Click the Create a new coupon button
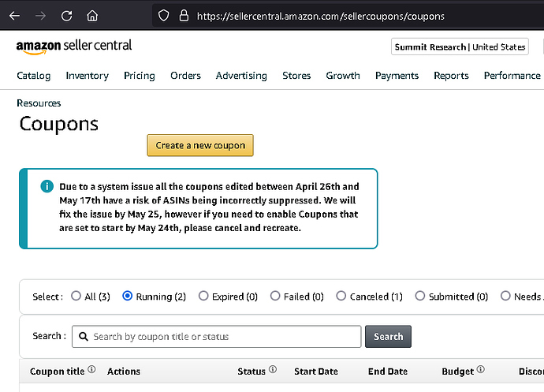 [200, 145]
